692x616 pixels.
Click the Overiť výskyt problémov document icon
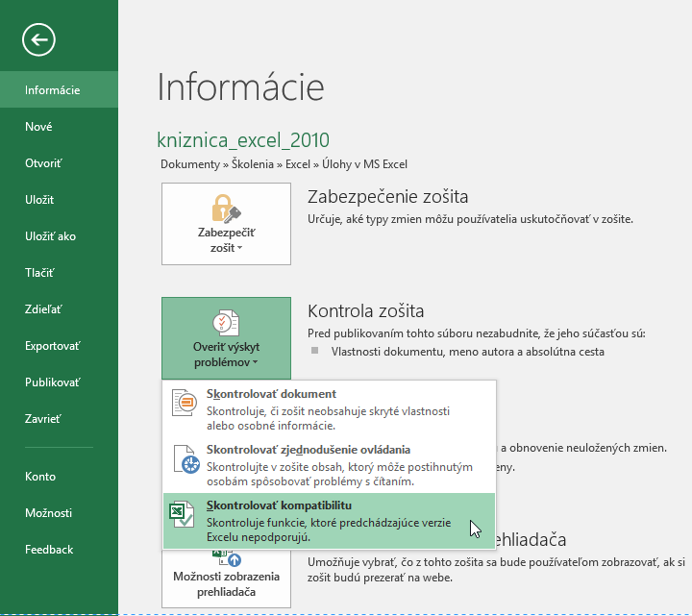coord(226,323)
